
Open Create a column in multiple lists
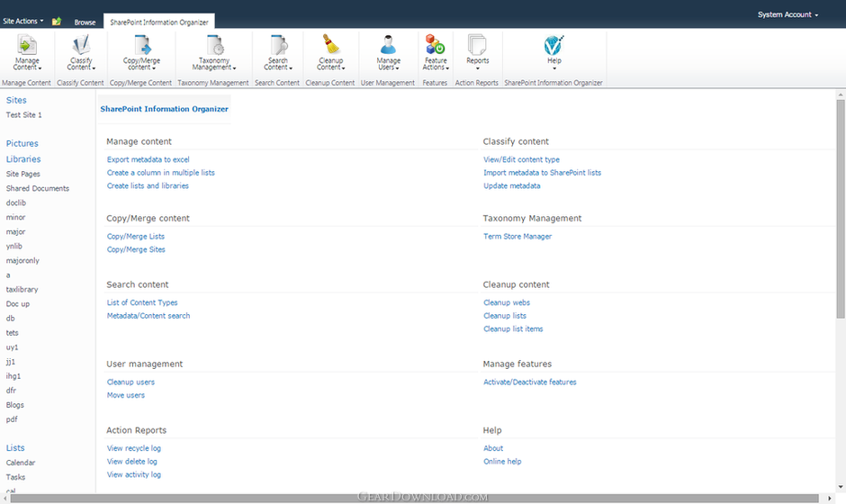pos(161,173)
